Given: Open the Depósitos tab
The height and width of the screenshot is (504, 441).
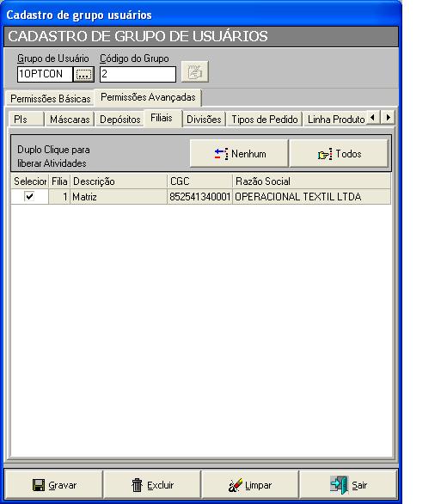Looking at the screenshot, I should pyautogui.click(x=119, y=120).
